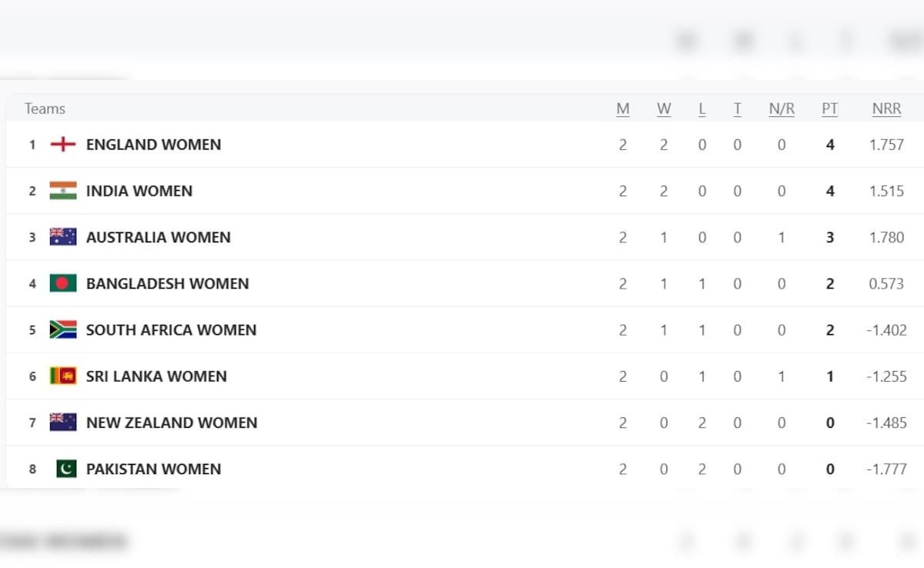Click the India flag icon

63,191
